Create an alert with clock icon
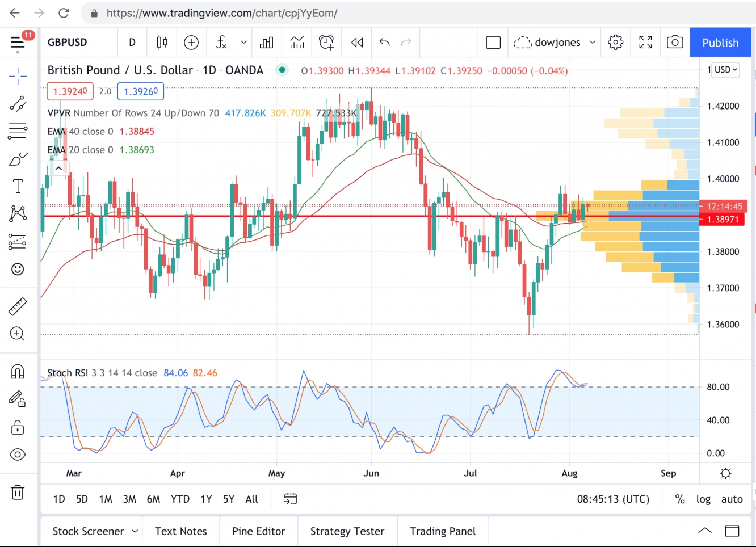The width and height of the screenshot is (756, 547). click(x=327, y=43)
